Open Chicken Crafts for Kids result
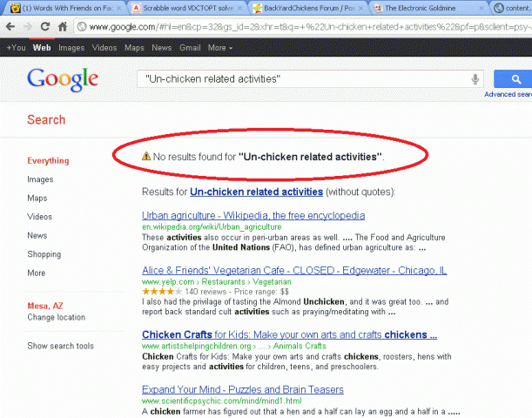 [x=289, y=334]
